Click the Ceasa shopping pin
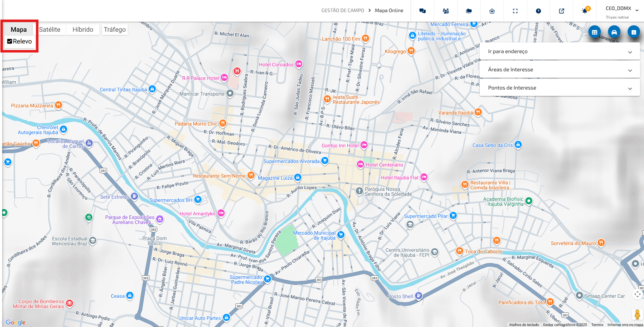Viewport: 644px width, 327px height. coord(130,295)
